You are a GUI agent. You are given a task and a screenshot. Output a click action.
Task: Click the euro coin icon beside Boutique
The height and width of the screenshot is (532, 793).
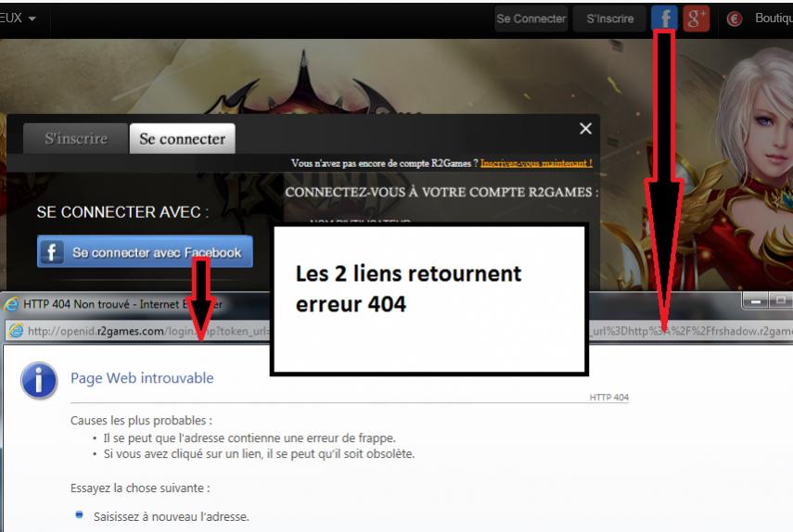(734, 19)
